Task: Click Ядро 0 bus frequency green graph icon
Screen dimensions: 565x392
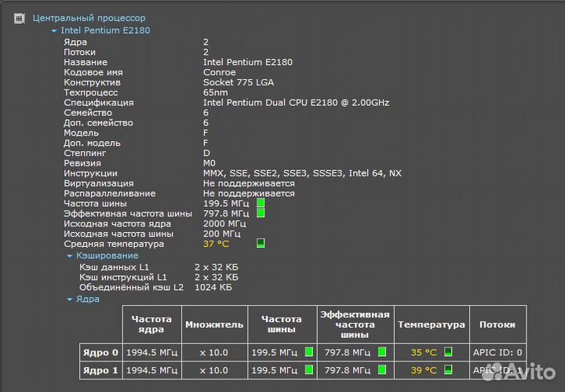Action: pyautogui.click(x=309, y=352)
